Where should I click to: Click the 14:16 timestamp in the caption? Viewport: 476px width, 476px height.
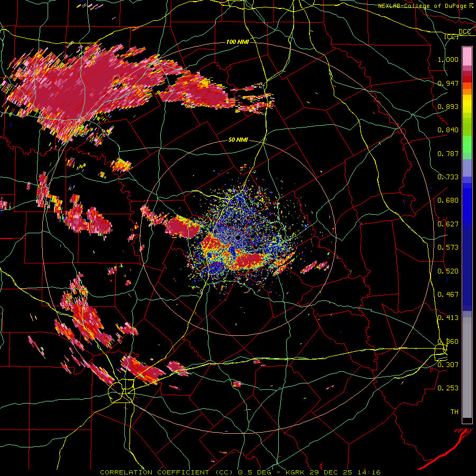[368, 472]
